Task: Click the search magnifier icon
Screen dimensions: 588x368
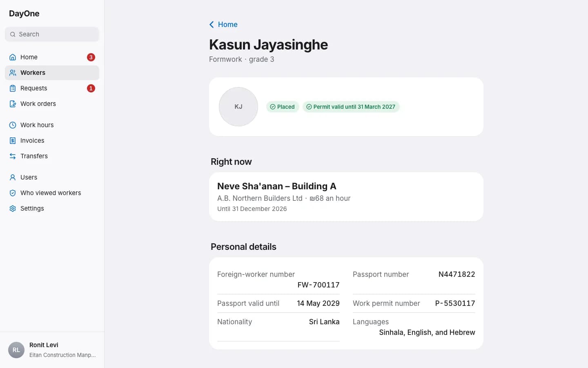Action: [x=13, y=34]
